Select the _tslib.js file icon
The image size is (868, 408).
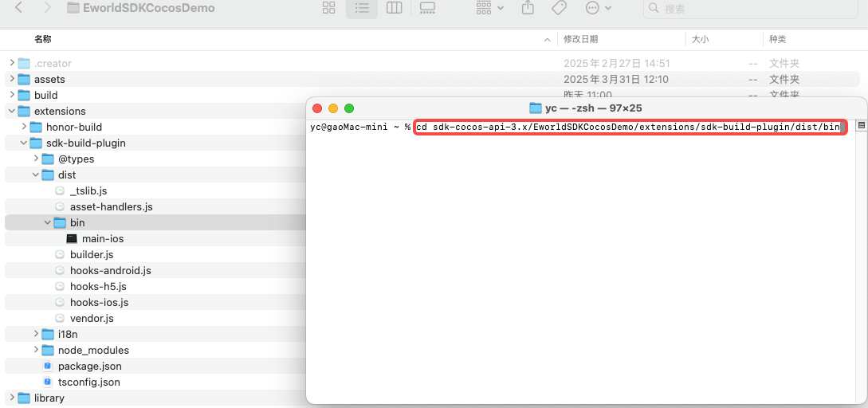(x=60, y=191)
